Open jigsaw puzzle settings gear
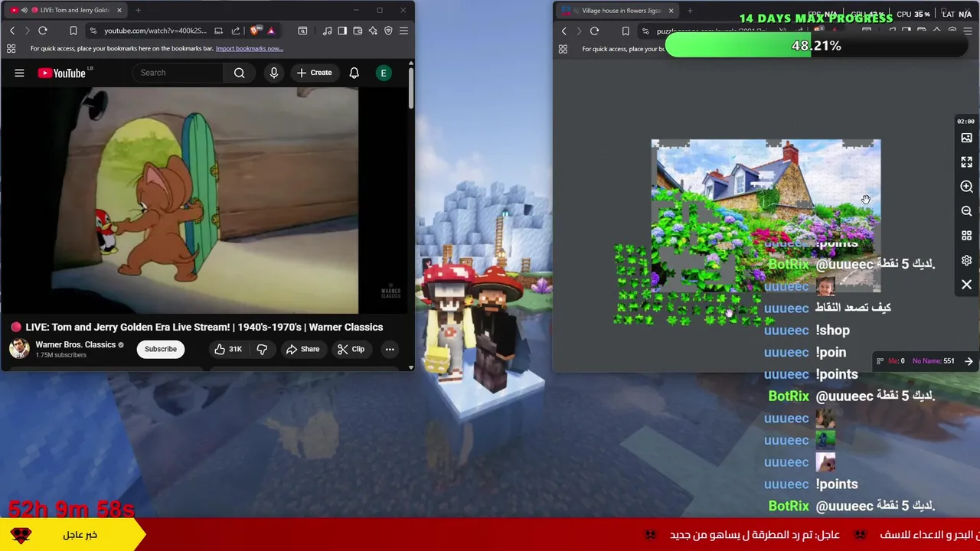Image resolution: width=980 pixels, height=551 pixels. [x=966, y=260]
